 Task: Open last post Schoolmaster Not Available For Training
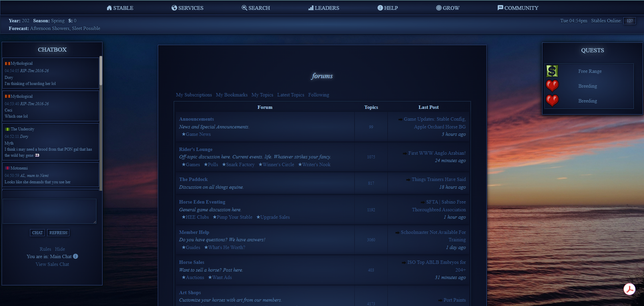[x=433, y=236]
